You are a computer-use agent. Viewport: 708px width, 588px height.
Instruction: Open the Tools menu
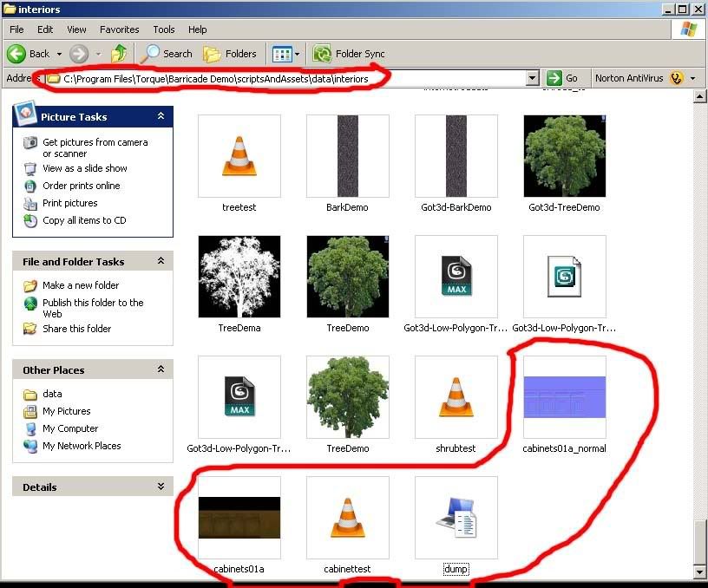click(x=163, y=29)
